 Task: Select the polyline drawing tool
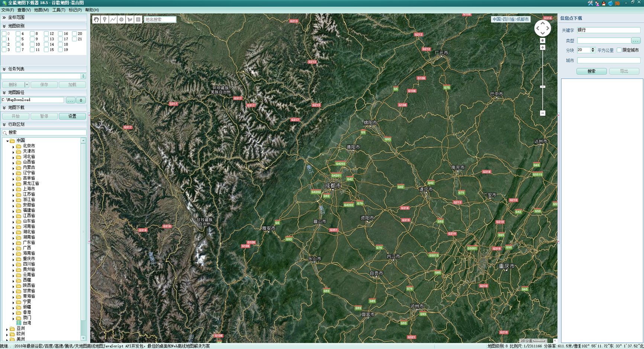coord(113,19)
